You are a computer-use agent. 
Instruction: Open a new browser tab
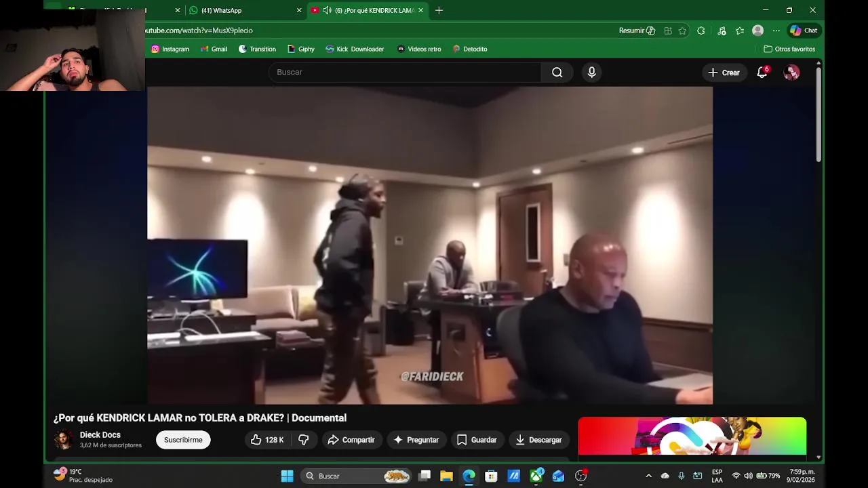[439, 10]
